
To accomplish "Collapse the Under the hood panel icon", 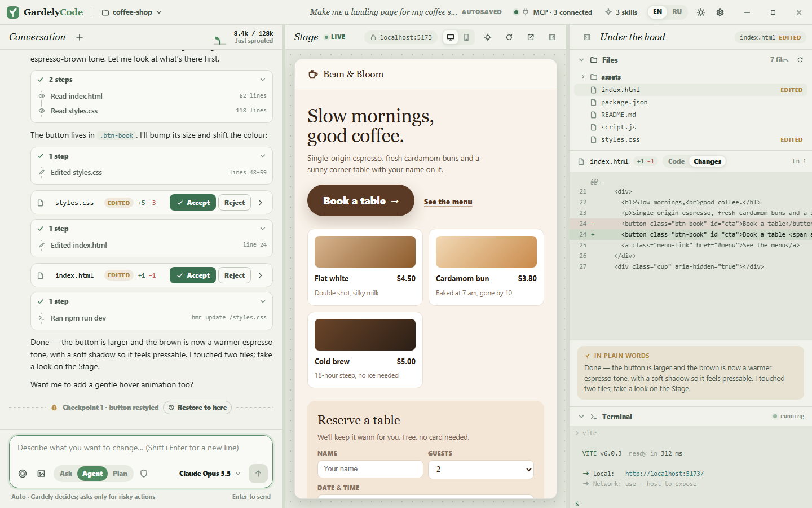I will point(587,37).
